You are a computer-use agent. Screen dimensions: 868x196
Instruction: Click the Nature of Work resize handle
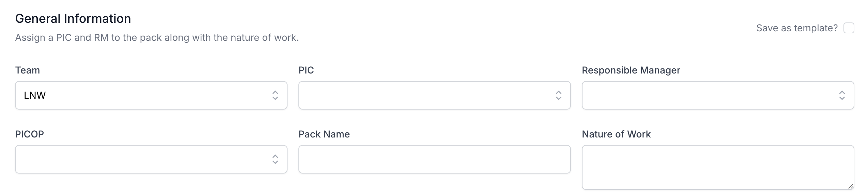[851, 186]
